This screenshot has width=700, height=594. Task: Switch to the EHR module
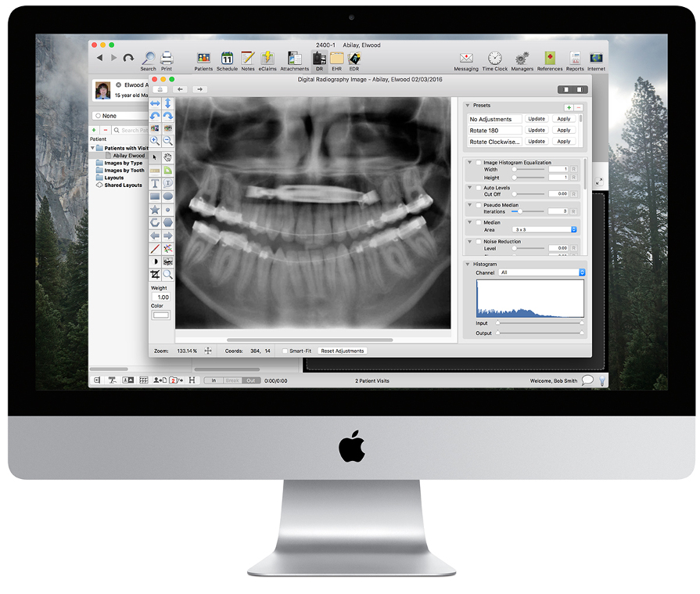coord(336,61)
